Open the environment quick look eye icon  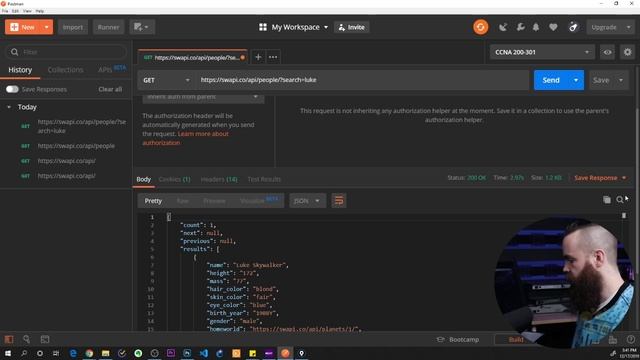[607, 52]
